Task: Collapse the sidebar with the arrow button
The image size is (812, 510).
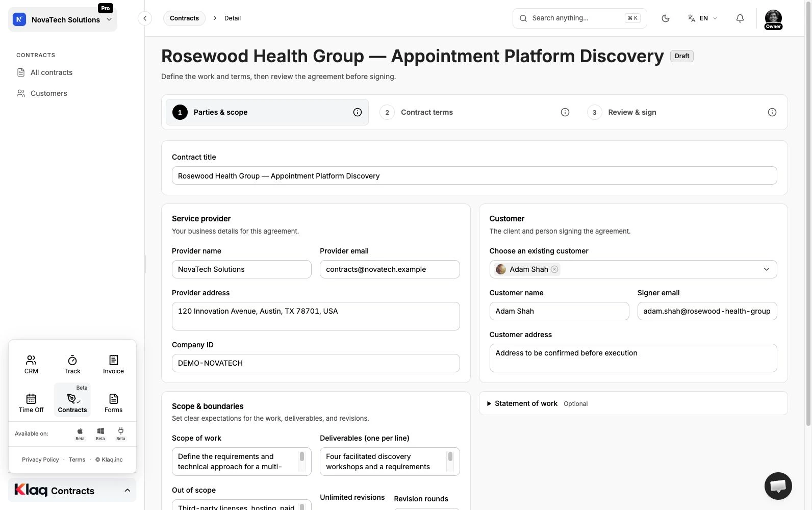Action: click(x=145, y=18)
